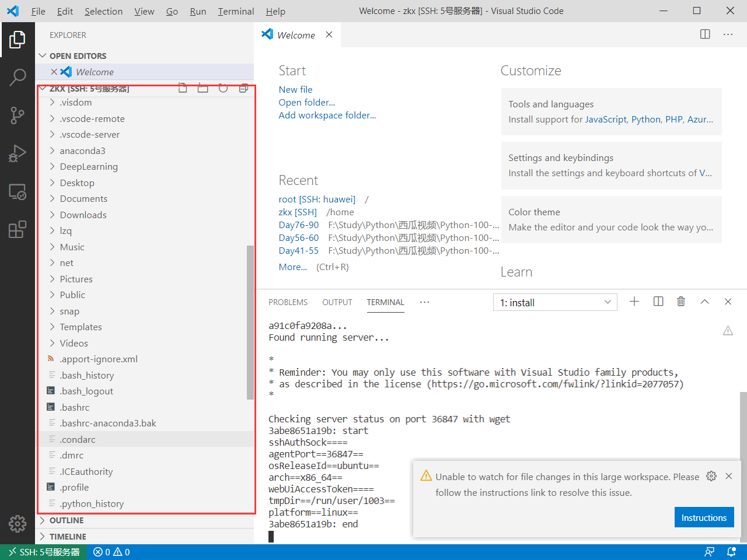
Task: Create a new terminal with plus icon
Action: (634, 302)
